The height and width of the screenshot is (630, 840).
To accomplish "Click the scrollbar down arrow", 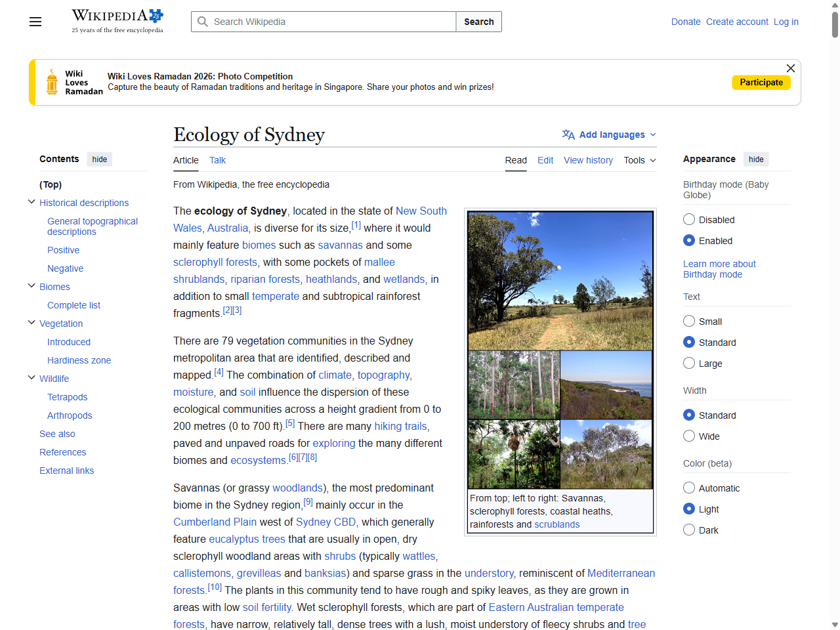I will (x=834, y=624).
